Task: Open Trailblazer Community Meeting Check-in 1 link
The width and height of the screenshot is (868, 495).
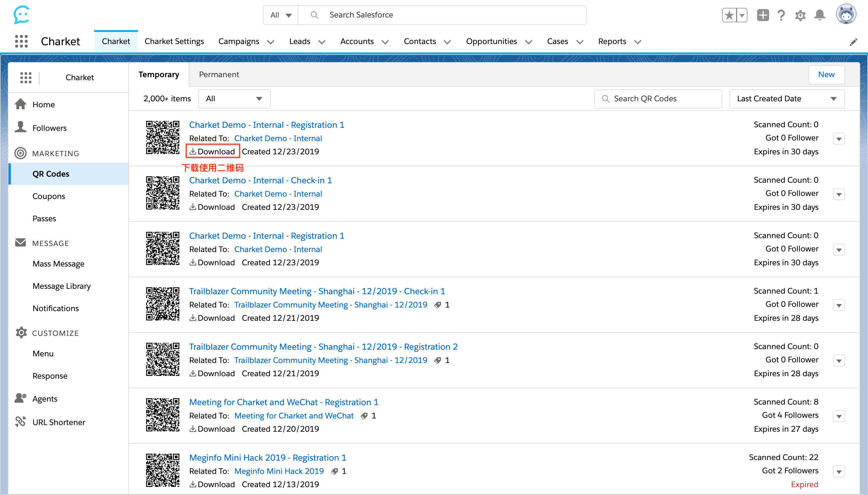Action: (x=317, y=291)
